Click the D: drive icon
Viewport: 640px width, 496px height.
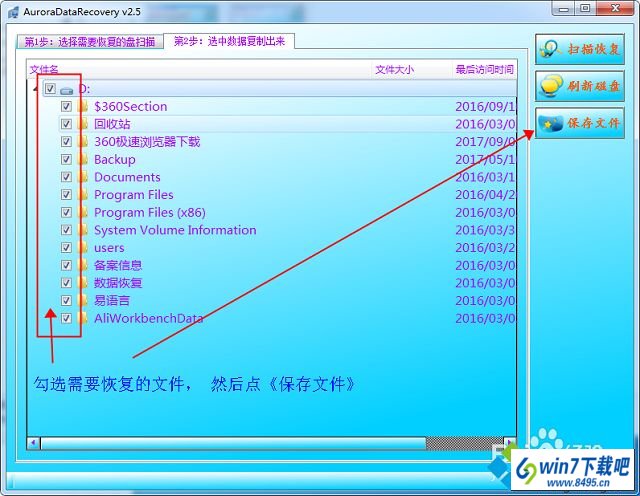point(67,90)
